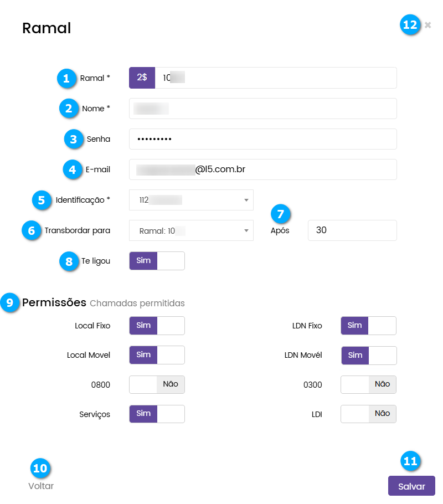This screenshot has width=443, height=504.
Task: Toggle Local Movel permission switch
Action: point(157,355)
